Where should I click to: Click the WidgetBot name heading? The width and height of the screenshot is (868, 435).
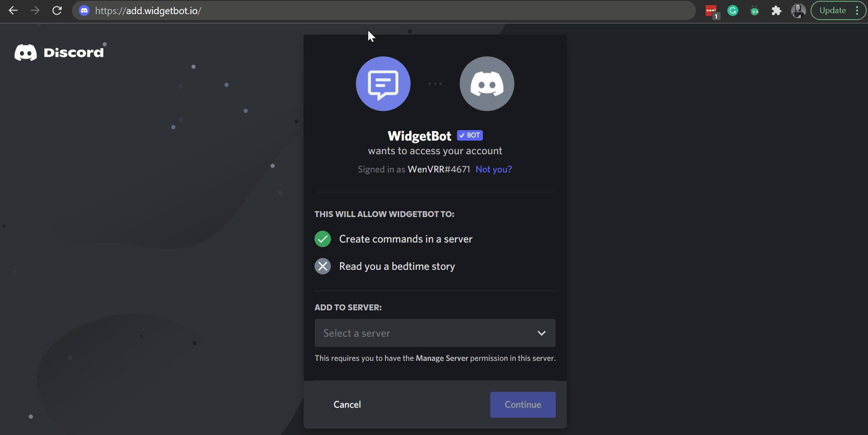click(420, 136)
